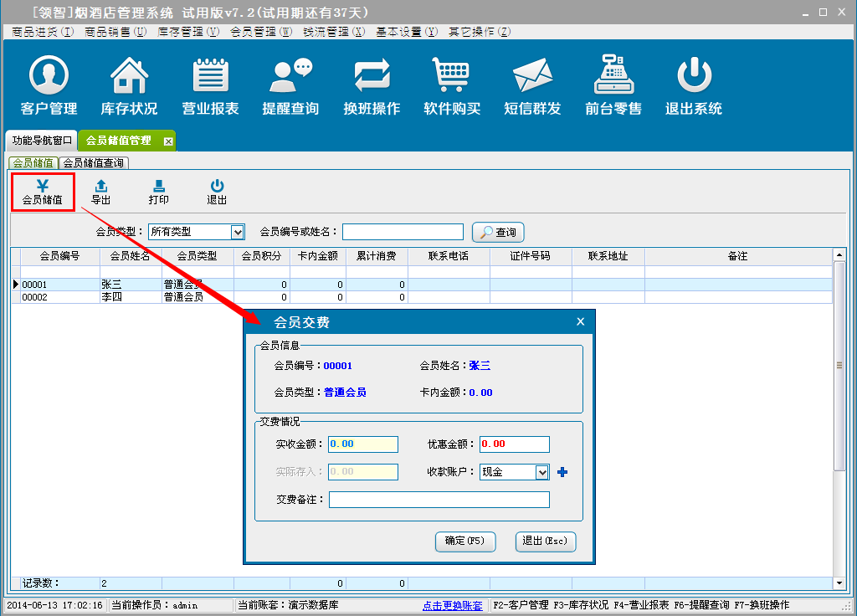The height and width of the screenshot is (616, 857).
Task: Open the 库存状况 house icon
Action: [129, 85]
